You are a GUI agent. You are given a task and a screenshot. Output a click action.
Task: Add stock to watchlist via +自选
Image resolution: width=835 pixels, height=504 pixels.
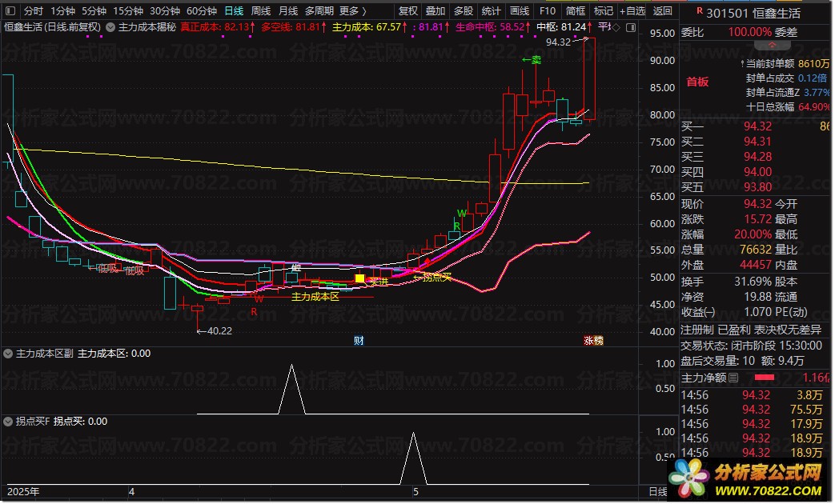point(632,10)
